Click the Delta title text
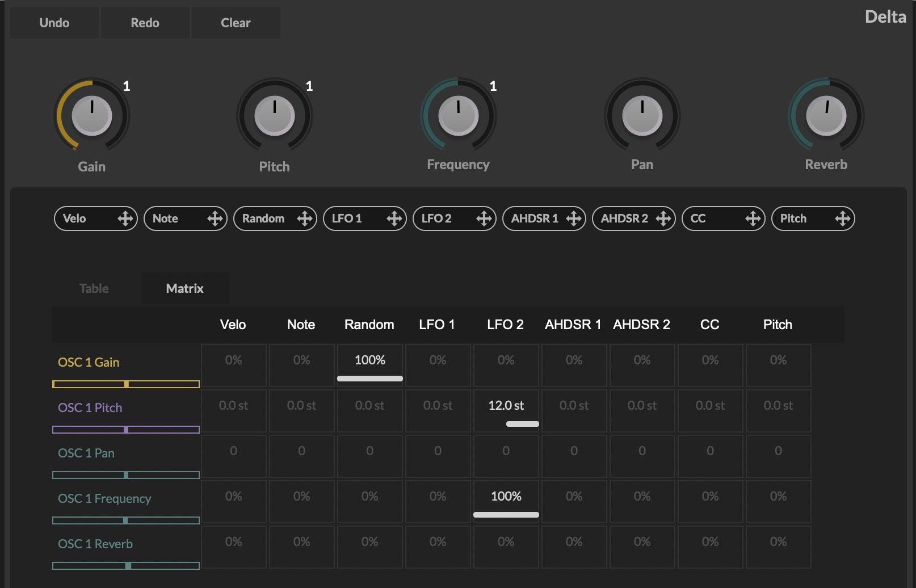916x588 pixels. pos(885,17)
